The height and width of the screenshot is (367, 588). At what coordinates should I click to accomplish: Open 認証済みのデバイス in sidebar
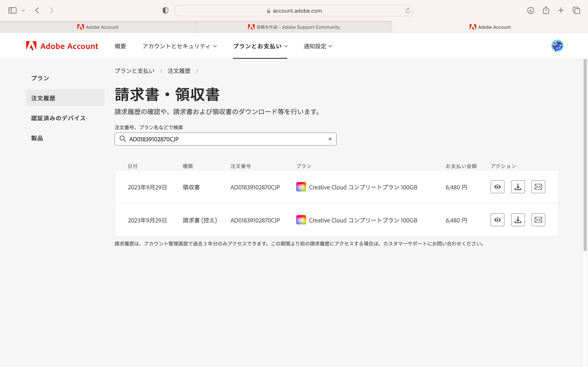point(58,118)
